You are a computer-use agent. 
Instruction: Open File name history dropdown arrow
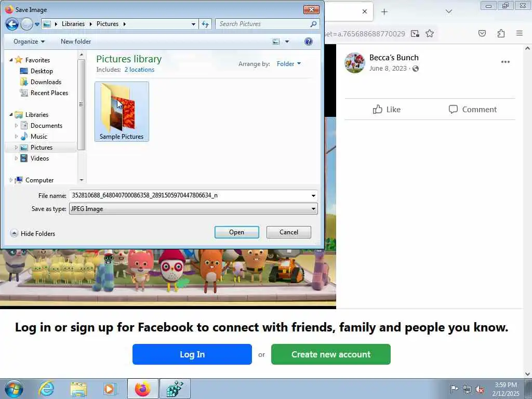coord(313,195)
